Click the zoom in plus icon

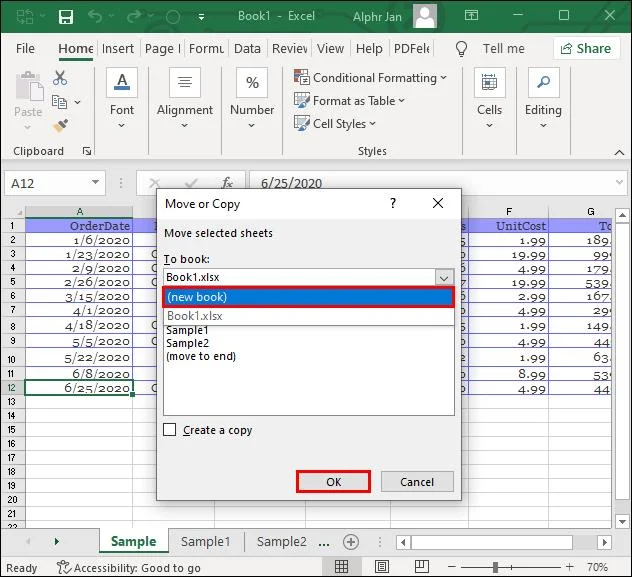coord(570,567)
